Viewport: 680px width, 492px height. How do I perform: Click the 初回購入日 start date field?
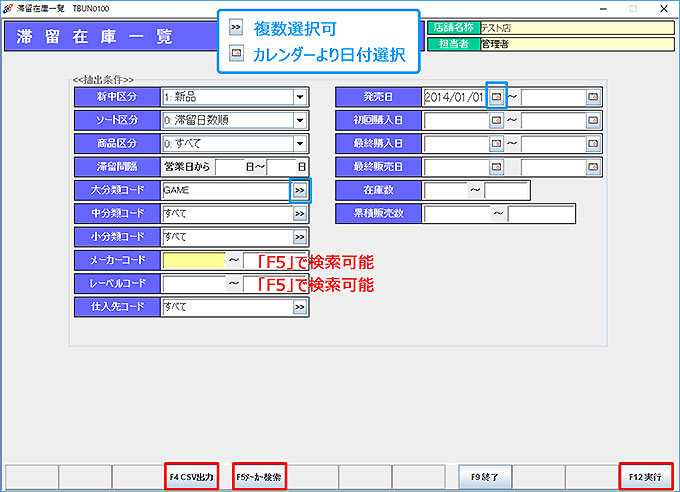pos(456,120)
